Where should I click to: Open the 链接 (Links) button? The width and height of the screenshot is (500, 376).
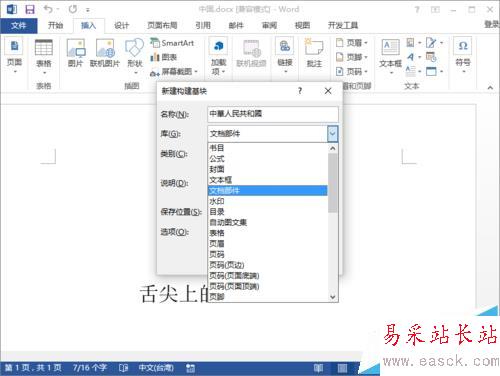285,56
